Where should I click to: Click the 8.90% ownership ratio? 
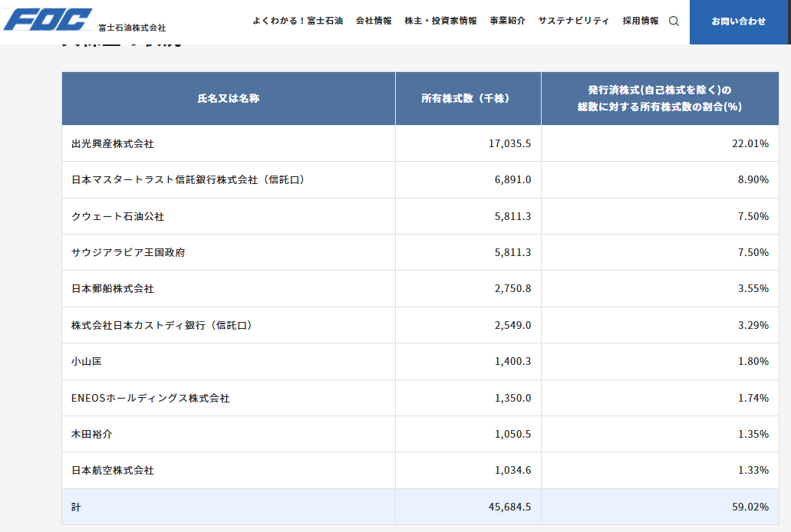click(753, 180)
